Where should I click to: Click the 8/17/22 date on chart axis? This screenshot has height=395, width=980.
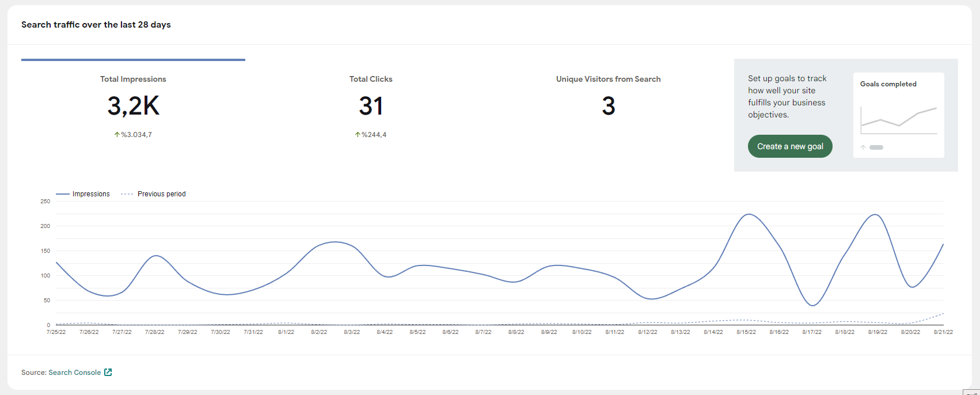tap(812, 332)
